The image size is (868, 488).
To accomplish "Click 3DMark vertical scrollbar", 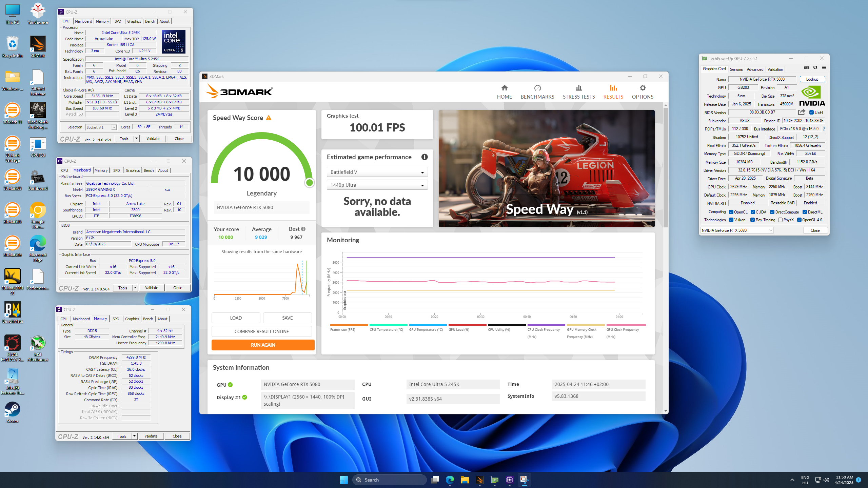I will point(666,168).
